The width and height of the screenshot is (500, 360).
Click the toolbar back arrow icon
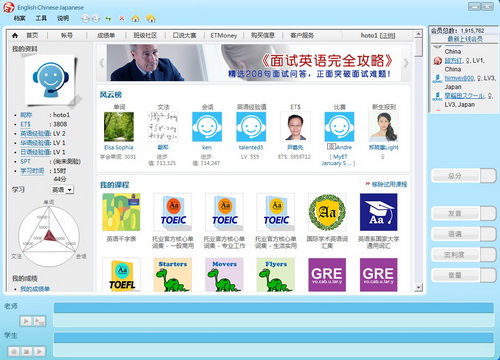[x=85, y=19]
